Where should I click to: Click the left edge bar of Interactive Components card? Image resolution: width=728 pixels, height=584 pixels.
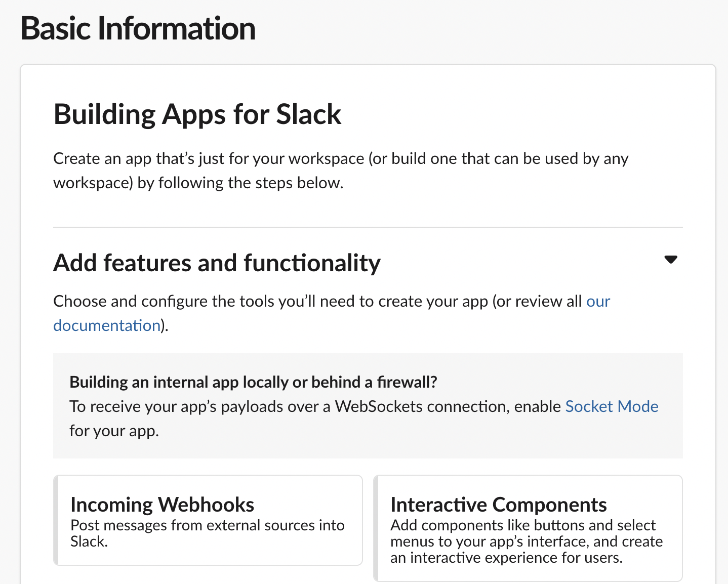coord(376,528)
